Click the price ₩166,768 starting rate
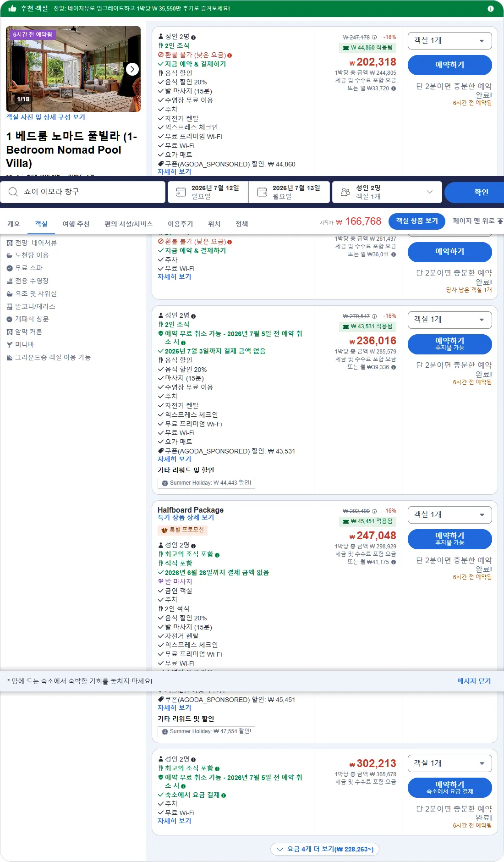This screenshot has height=862, width=504. tap(359, 221)
